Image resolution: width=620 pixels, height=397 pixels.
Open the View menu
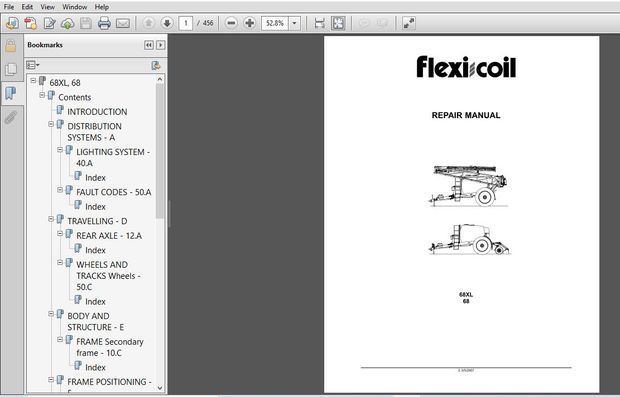coord(47,7)
